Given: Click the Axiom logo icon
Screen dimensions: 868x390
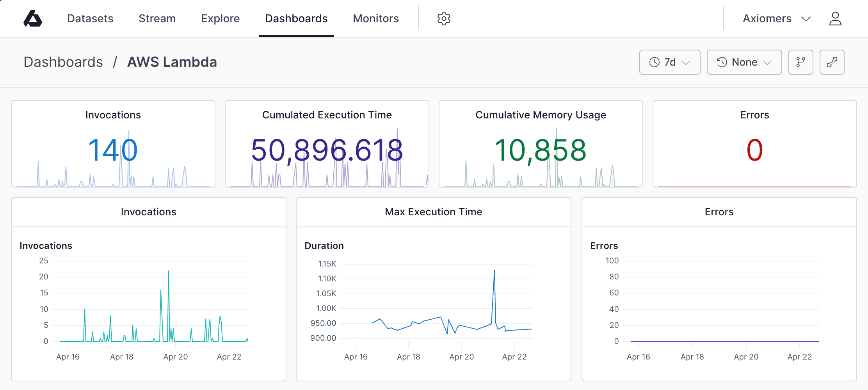Looking at the screenshot, I should (33, 18).
